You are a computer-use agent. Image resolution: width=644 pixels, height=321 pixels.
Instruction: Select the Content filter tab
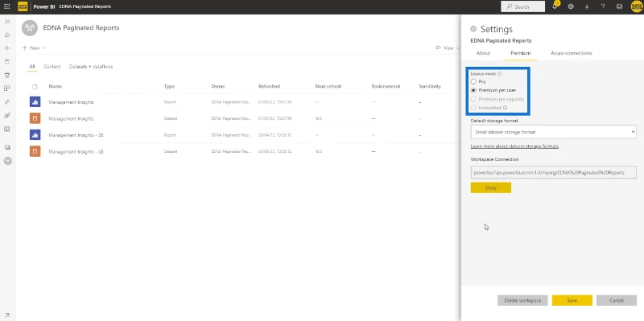[52, 67]
